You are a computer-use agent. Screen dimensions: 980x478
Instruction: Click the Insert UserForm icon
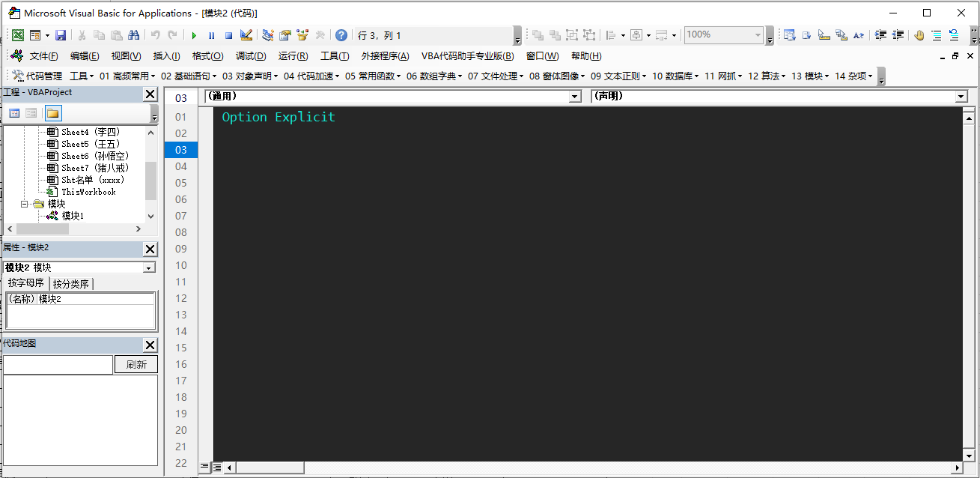pos(34,35)
